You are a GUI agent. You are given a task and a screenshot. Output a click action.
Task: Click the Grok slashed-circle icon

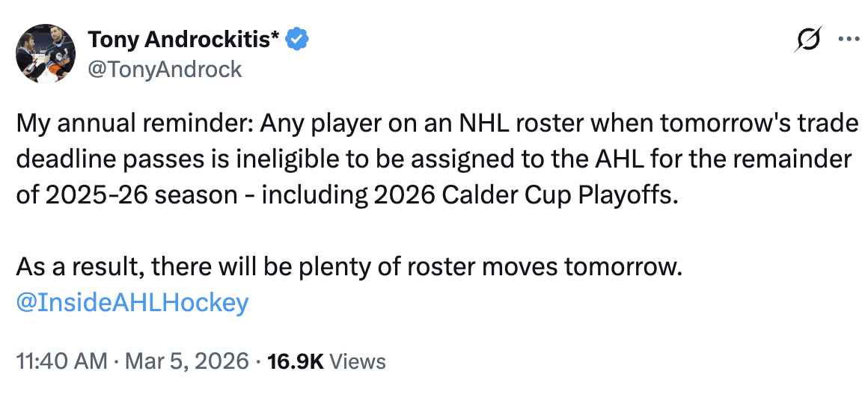tap(809, 39)
